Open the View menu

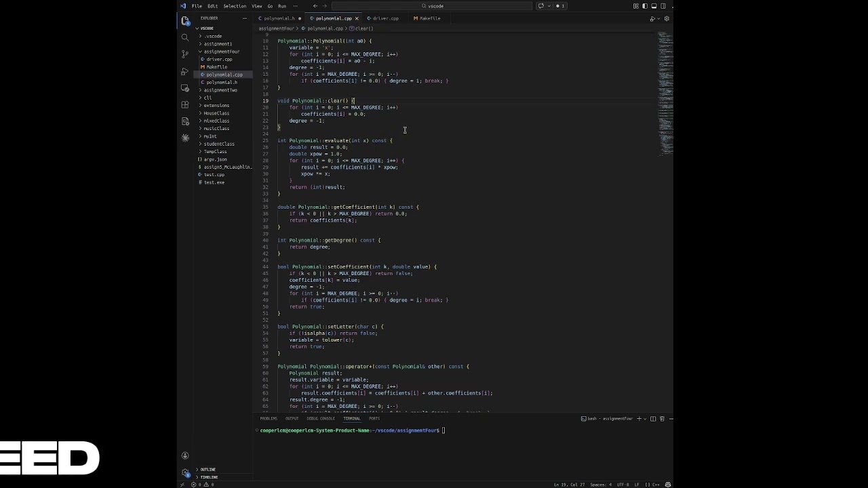click(x=257, y=6)
